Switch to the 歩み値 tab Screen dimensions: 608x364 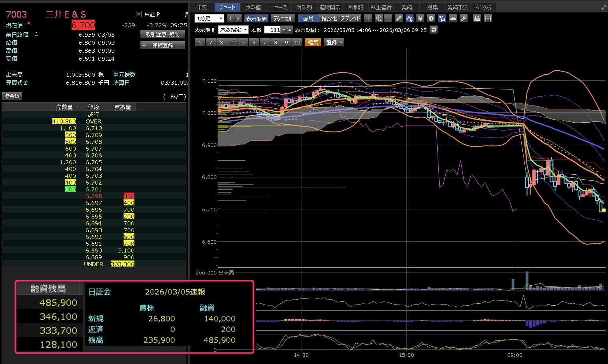coord(253,7)
